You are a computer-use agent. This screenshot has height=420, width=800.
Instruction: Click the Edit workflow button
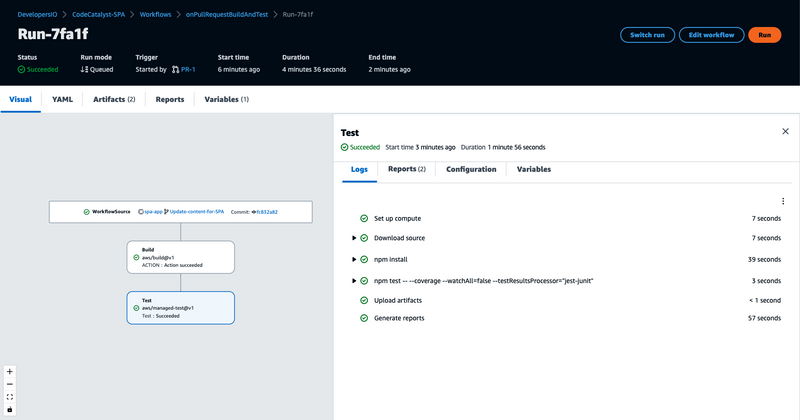[x=711, y=35]
